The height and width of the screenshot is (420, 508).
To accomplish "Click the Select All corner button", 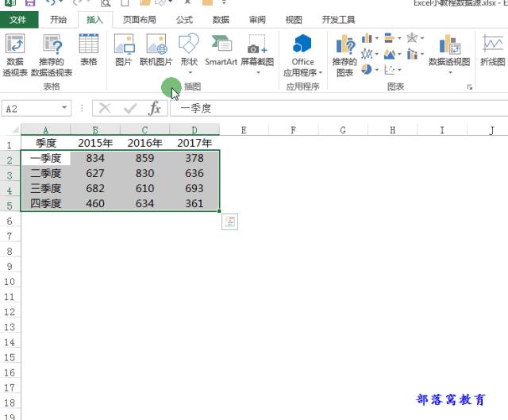I will pos(14,130).
